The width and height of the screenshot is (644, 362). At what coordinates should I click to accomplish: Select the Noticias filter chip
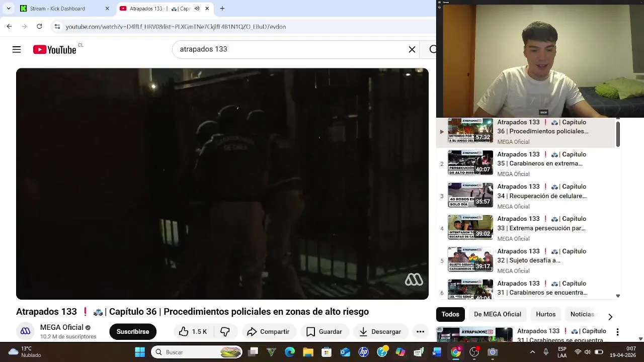point(582,314)
